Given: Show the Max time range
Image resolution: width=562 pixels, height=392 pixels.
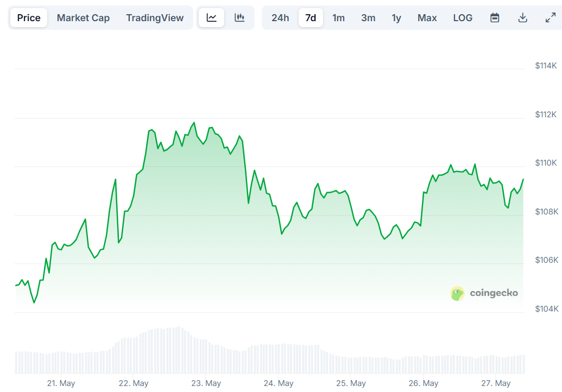Looking at the screenshot, I should (427, 17).
